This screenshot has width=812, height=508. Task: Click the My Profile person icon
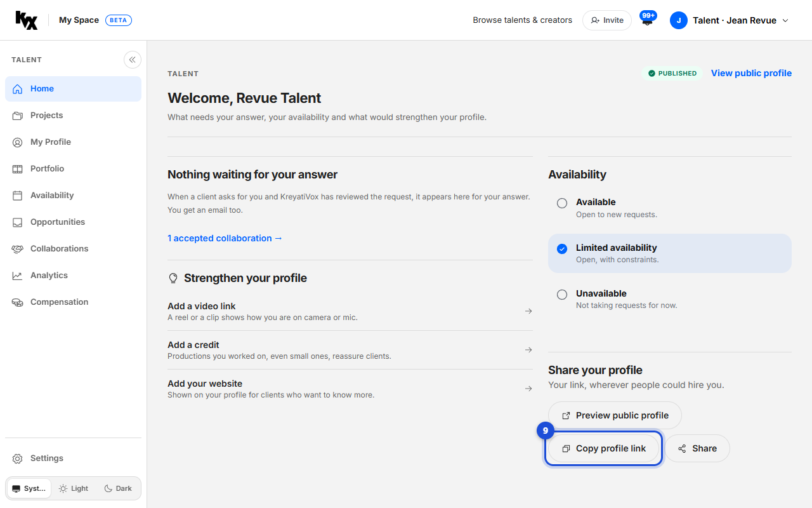point(18,142)
